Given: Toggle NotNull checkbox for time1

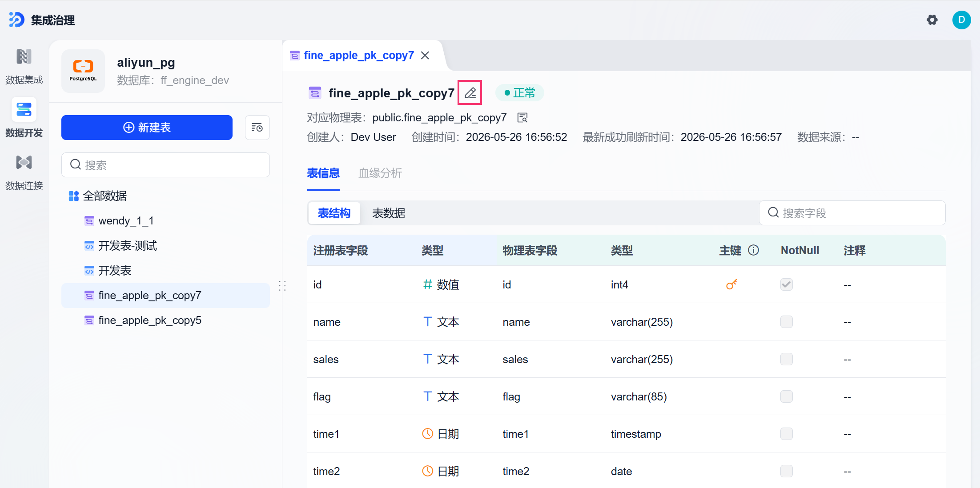Looking at the screenshot, I should (786, 434).
